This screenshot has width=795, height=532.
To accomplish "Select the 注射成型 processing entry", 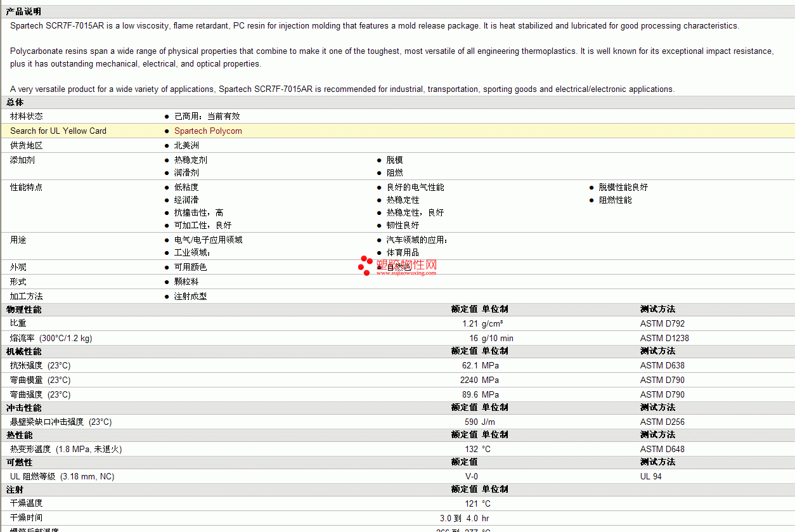I will (x=191, y=296).
